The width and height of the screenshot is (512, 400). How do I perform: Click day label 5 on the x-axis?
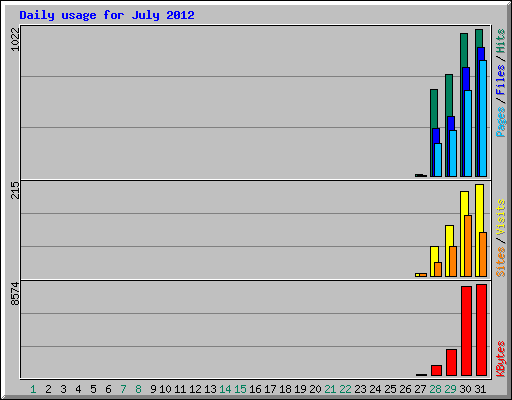(x=93, y=389)
